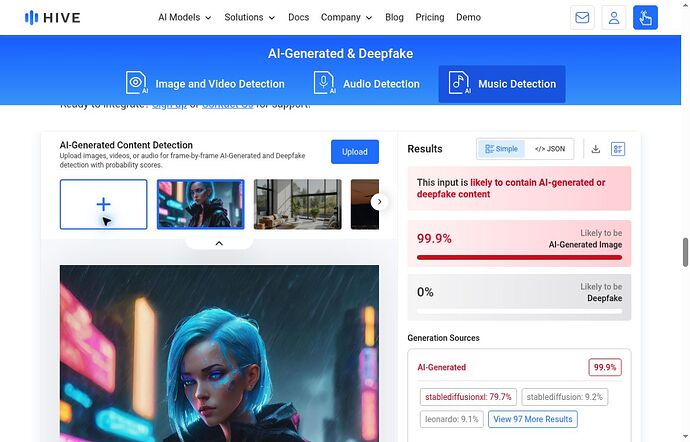The image size is (690, 442).
Task: Click View 97 More Results
Action: [532, 419]
